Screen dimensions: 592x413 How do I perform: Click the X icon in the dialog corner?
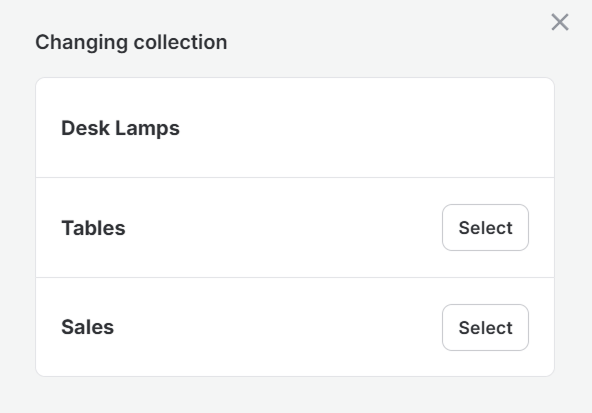(x=560, y=22)
